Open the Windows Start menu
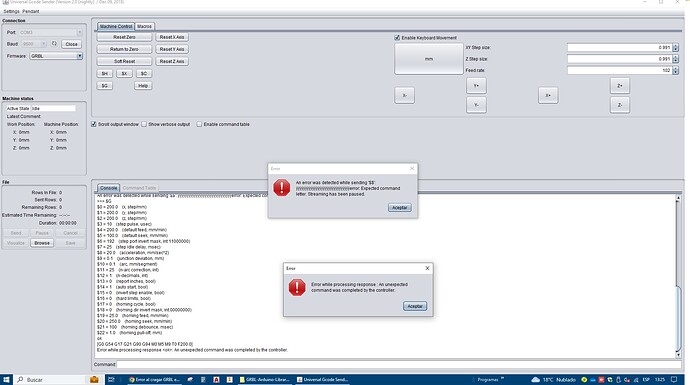This screenshot has height=385, width=690. [6, 379]
